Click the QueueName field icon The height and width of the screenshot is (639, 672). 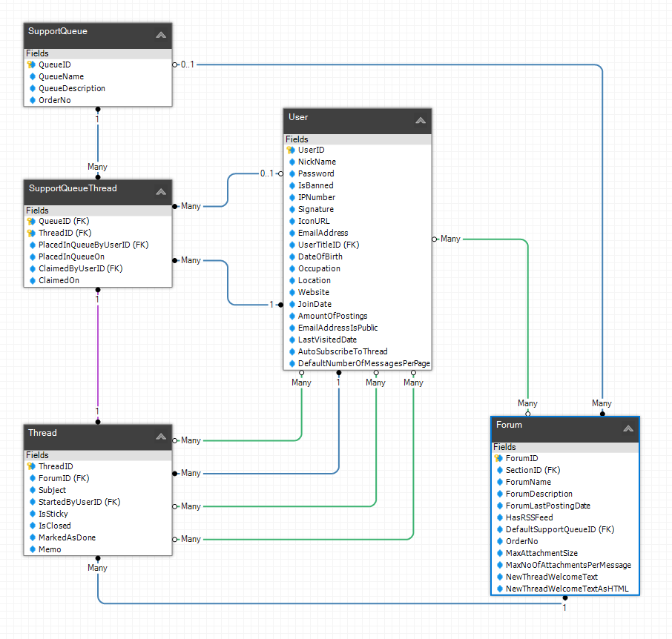coord(32,76)
